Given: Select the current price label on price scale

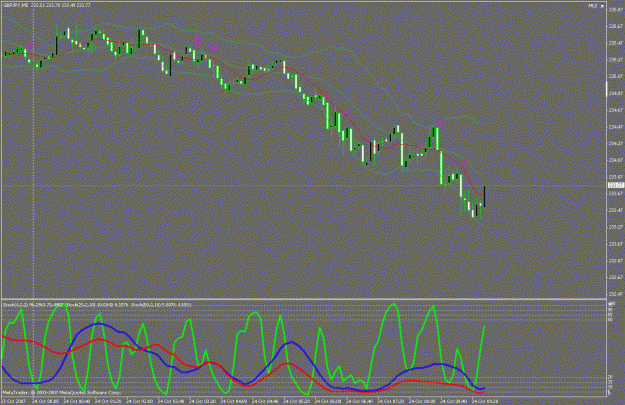Looking at the screenshot, I should 616,185.
